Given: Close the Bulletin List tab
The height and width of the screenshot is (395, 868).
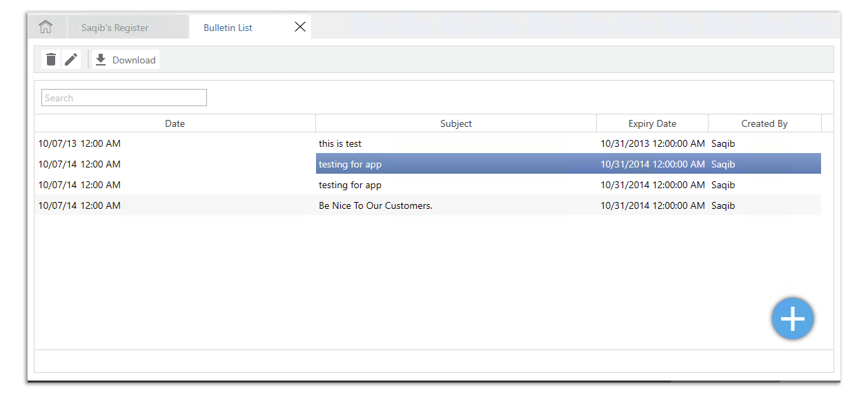Looking at the screenshot, I should 300,27.
